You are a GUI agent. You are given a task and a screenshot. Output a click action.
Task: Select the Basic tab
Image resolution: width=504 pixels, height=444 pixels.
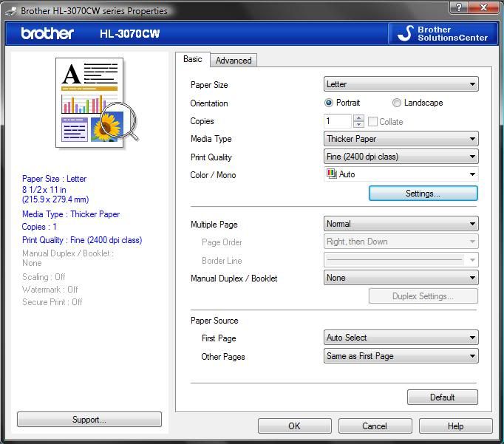click(x=193, y=59)
